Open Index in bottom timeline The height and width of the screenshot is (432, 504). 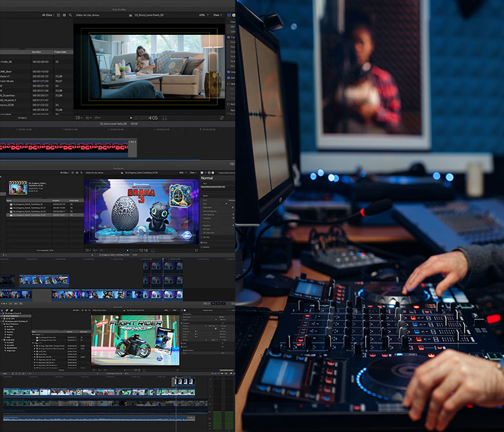(5, 373)
